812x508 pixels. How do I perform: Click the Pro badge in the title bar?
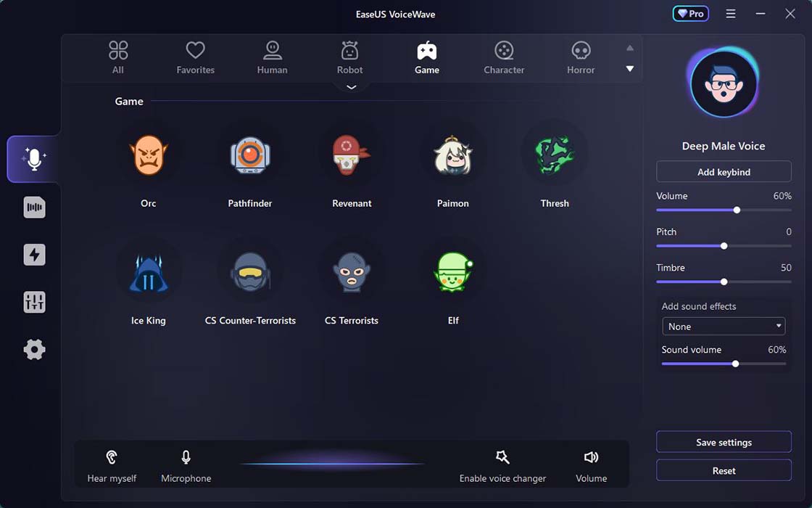[689, 13]
